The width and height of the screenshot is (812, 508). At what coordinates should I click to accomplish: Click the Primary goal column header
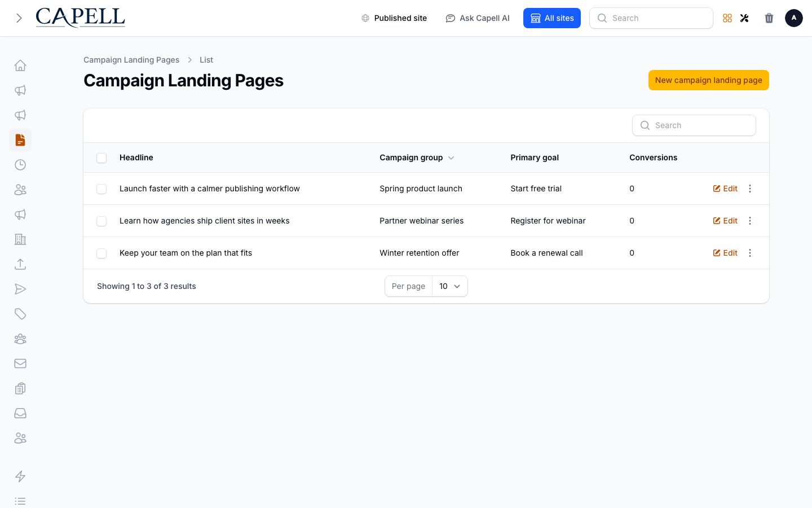pyautogui.click(x=535, y=157)
